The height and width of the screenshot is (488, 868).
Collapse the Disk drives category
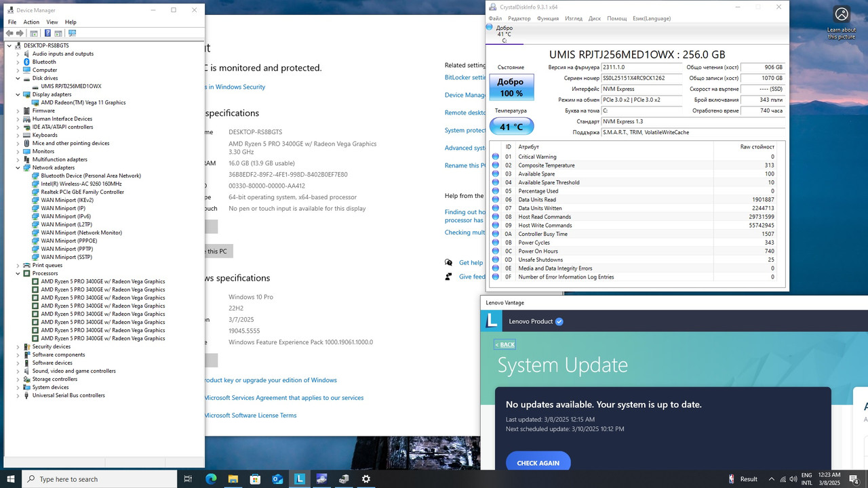pyautogui.click(x=18, y=78)
